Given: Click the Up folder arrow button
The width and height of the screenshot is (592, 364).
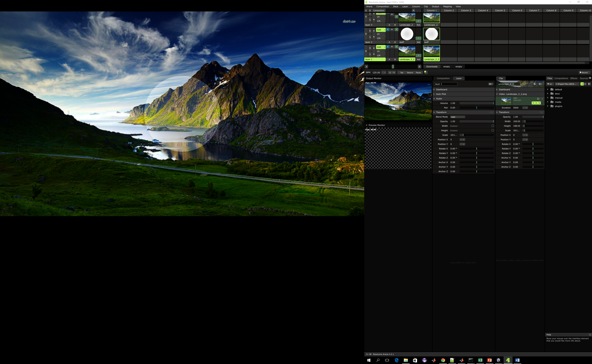Looking at the screenshot, I should coord(550,84).
